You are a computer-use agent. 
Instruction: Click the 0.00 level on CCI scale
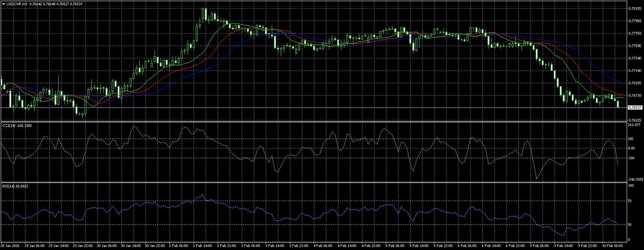click(632, 148)
